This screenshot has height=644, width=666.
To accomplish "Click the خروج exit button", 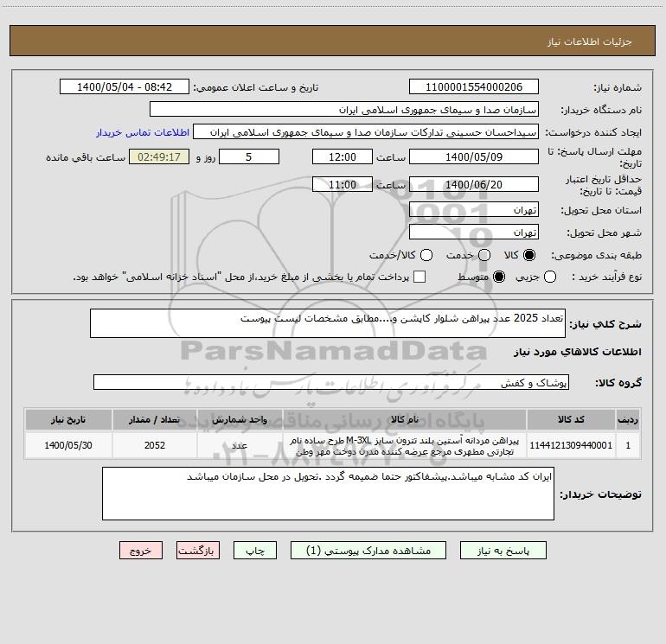I will (x=141, y=550).
